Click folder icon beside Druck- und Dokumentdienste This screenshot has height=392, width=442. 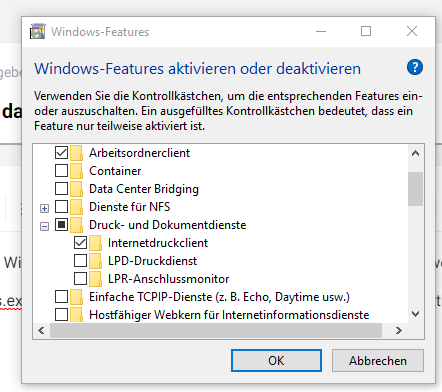click(76, 225)
